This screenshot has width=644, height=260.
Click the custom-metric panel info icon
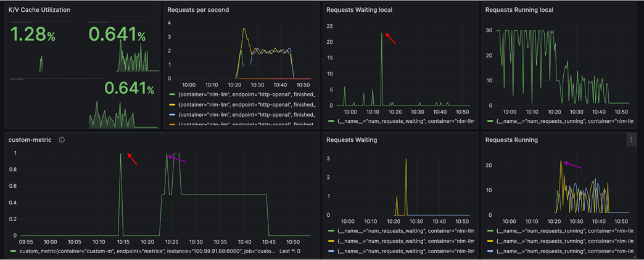point(62,140)
